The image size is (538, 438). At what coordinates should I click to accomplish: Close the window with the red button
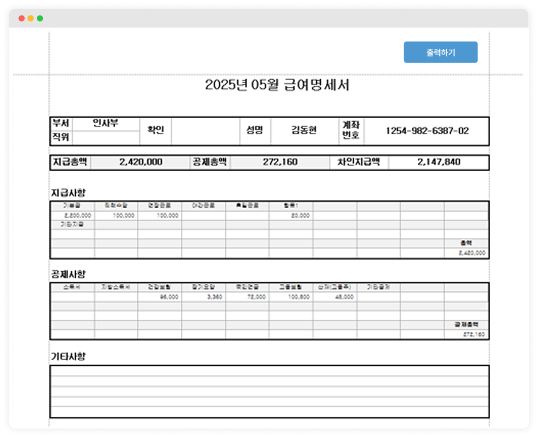click(22, 18)
